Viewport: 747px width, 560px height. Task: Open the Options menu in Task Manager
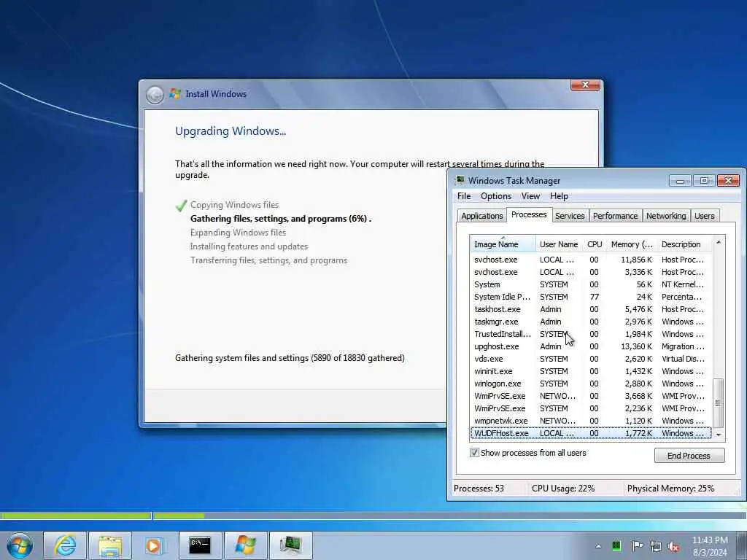click(x=496, y=196)
